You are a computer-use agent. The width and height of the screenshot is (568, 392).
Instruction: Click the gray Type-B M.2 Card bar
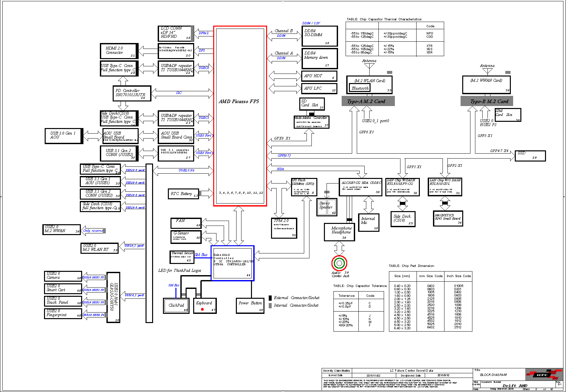coord(487,101)
